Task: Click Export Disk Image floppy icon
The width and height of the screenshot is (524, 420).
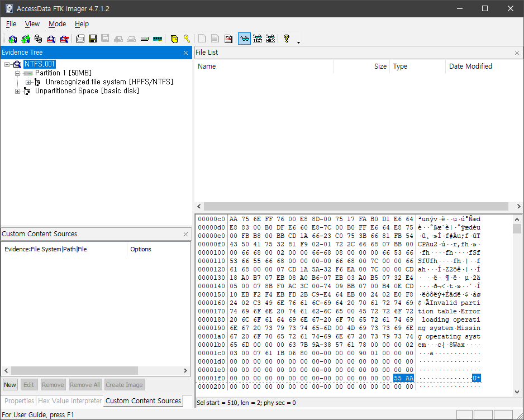Action: point(93,39)
